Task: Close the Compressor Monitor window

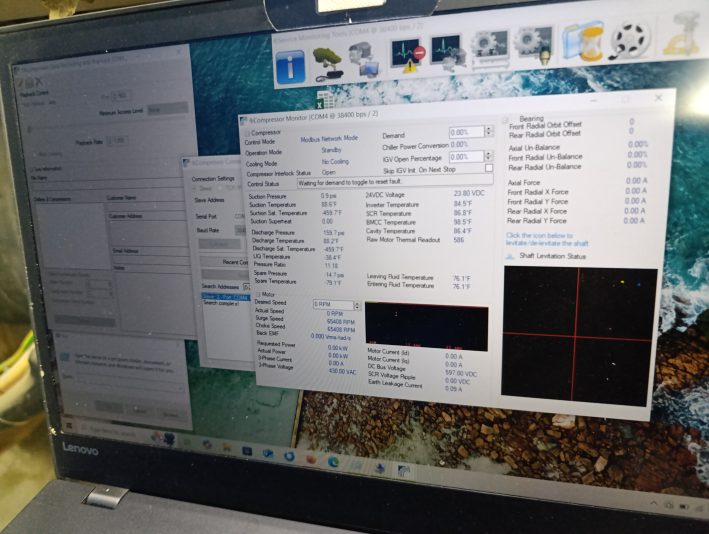Action: tap(658, 97)
